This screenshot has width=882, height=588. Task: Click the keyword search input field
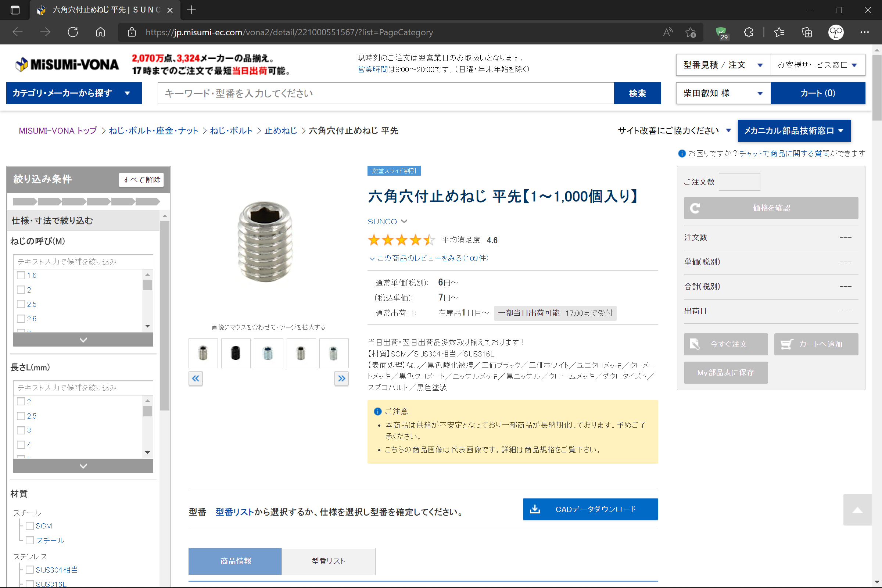point(386,93)
